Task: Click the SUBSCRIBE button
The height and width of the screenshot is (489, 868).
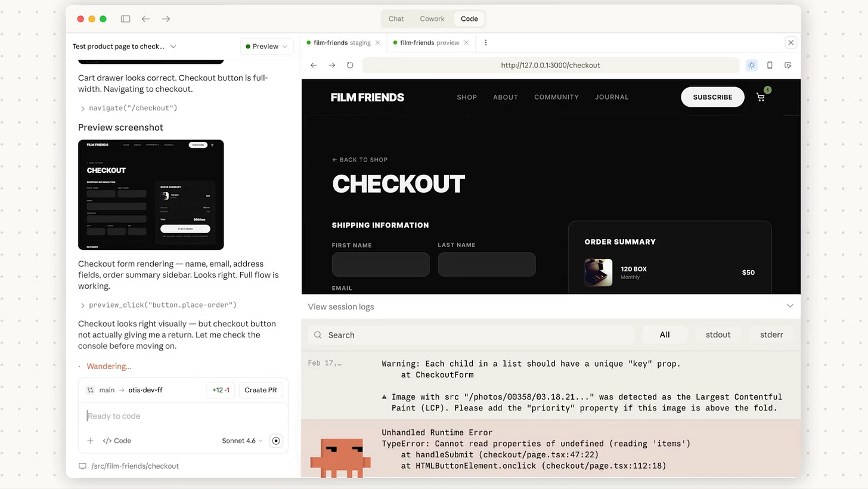Action: click(x=712, y=97)
